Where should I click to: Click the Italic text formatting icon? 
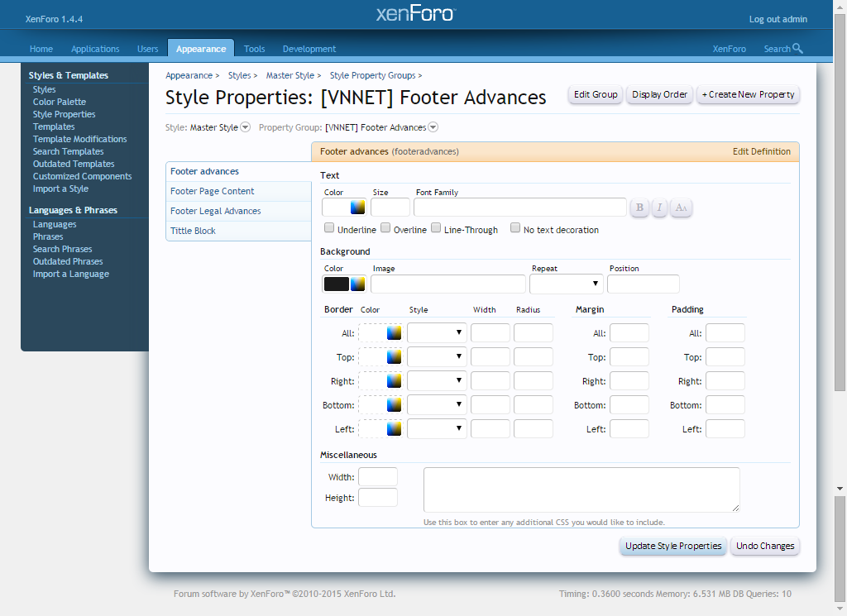click(659, 208)
